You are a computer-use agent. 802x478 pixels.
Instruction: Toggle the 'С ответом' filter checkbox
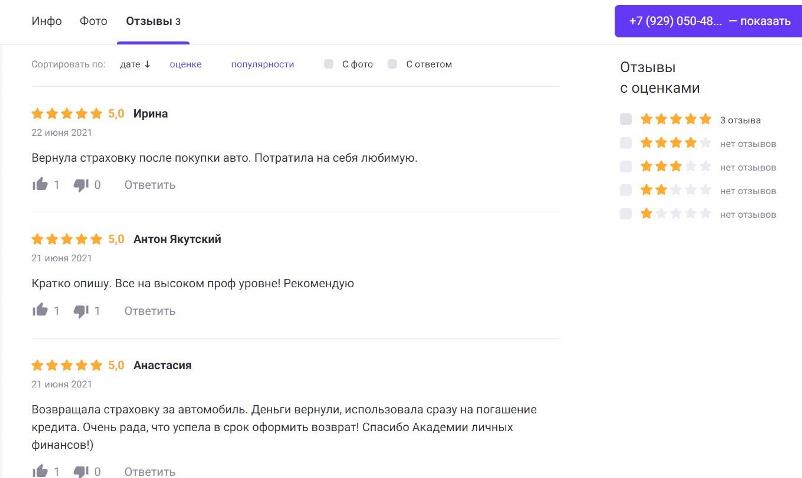[x=392, y=64]
